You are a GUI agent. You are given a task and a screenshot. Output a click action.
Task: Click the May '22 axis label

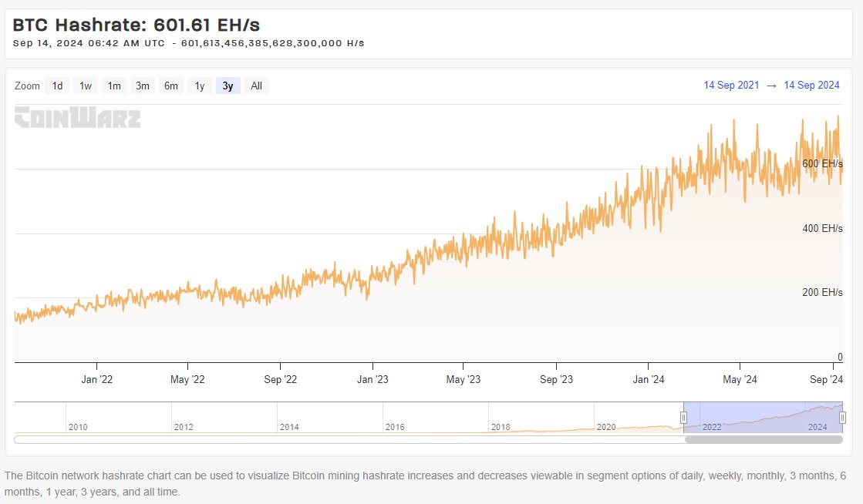click(x=187, y=380)
